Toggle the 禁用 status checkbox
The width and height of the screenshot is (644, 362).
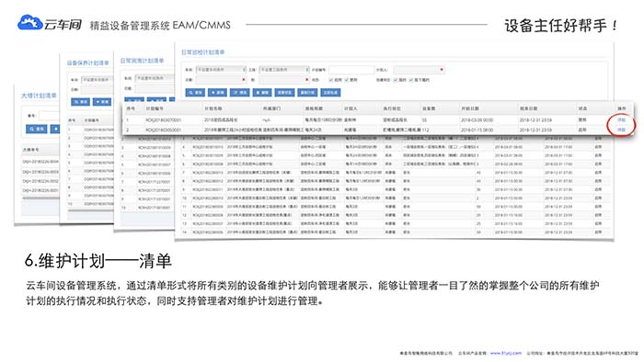[x=346, y=80]
